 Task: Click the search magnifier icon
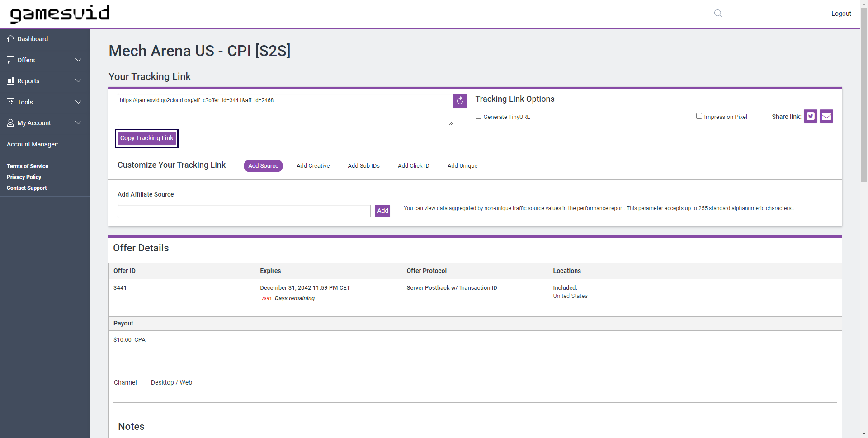tap(718, 14)
